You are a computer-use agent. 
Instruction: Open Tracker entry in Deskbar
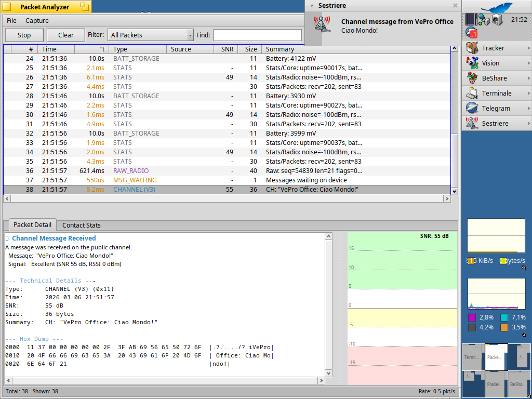pyautogui.click(x=496, y=48)
